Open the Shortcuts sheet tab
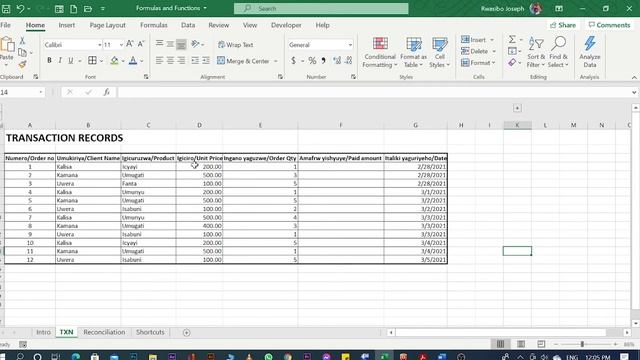 (150, 332)
